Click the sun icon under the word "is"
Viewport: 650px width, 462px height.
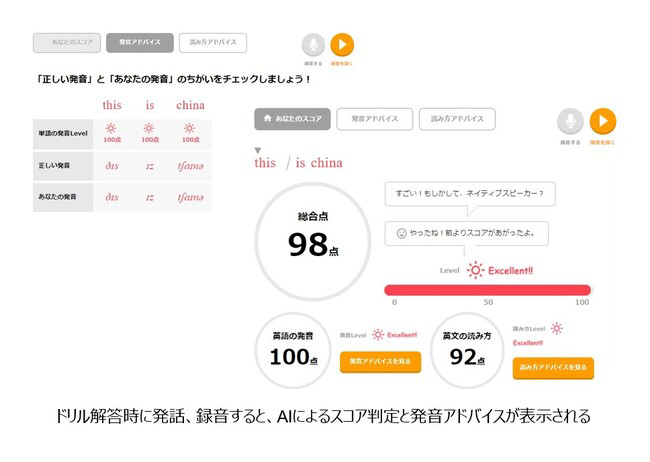(149, 128)
